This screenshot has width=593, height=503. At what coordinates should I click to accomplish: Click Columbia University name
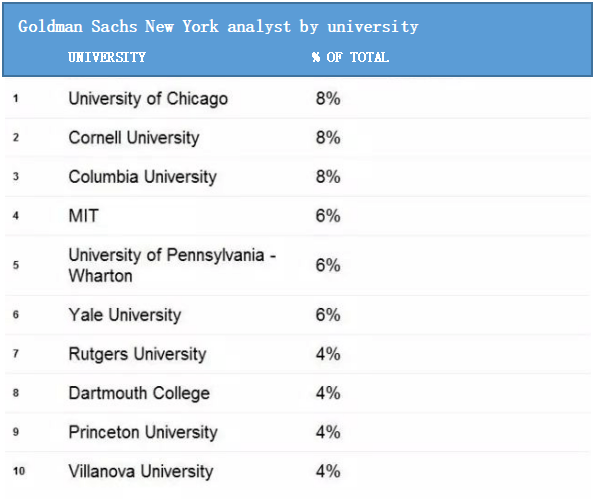click(143, 177)
